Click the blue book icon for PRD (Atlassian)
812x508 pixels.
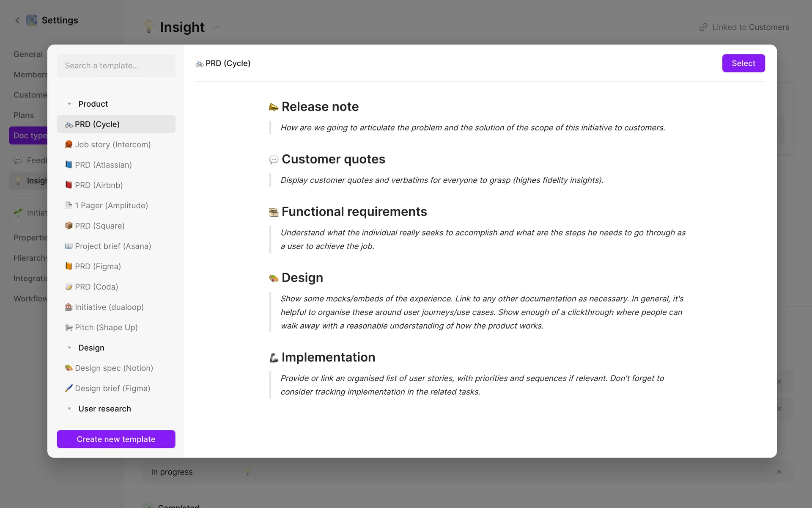pos(69,165)
